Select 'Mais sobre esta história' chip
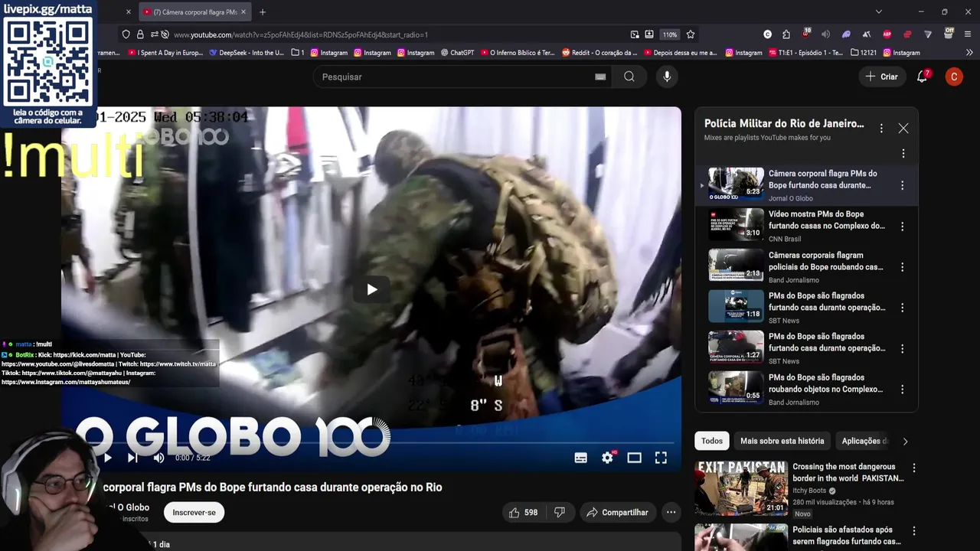Screen dimensions: 980x551 pyautogui.click(x=782, y=441)
